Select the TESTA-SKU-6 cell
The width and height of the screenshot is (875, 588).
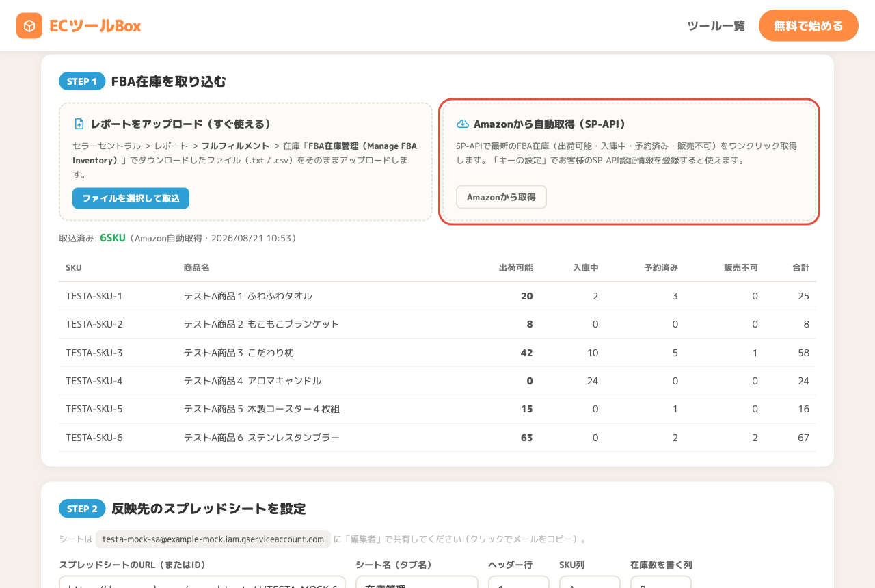point(94,438)
